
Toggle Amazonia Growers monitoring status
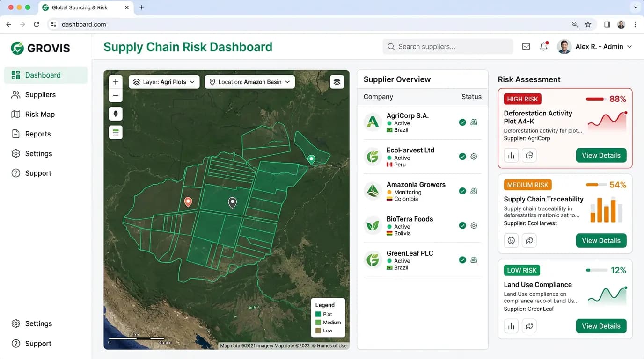(462, 191)
